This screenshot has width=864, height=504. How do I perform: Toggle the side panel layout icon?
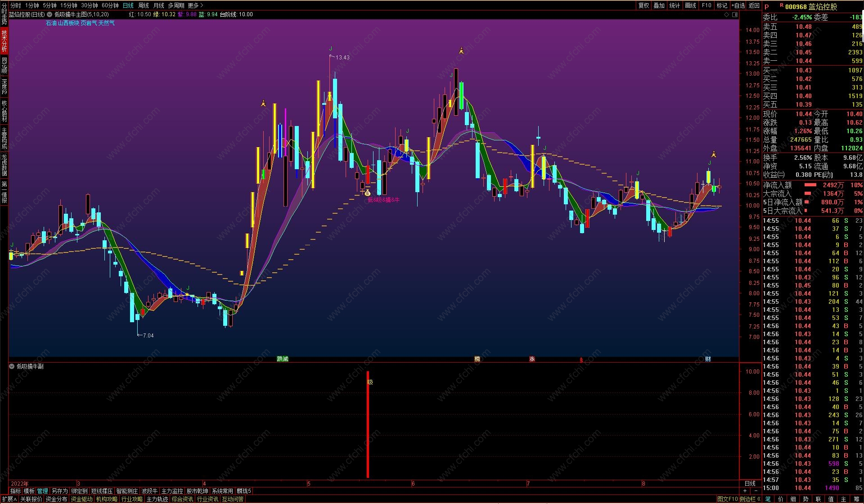735,14
